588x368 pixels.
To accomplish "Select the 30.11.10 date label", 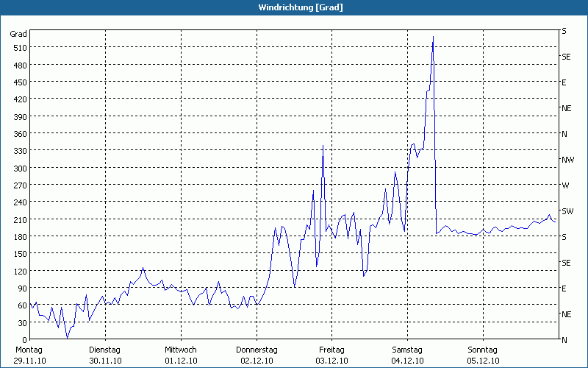I will [105, 361].
